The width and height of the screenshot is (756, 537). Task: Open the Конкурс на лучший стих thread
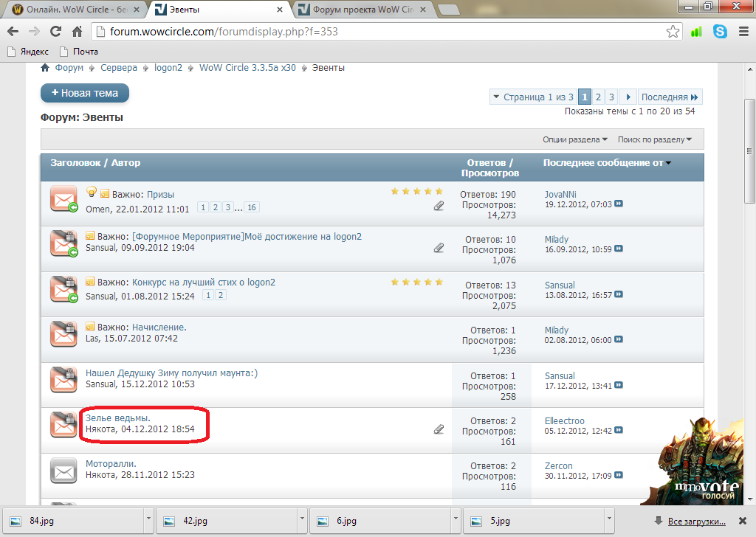pos(204,283)
